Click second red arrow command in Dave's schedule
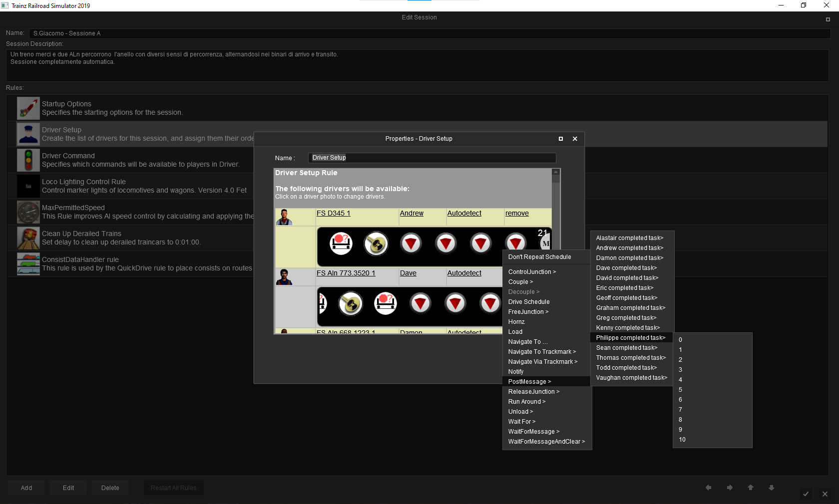The image size is (839, 504). 455,303
